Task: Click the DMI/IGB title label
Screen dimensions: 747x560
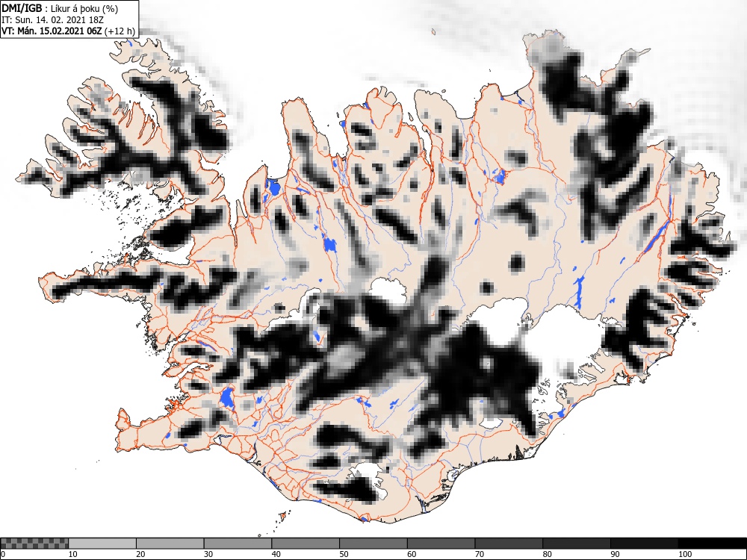Action: click(x=22, y=8)
